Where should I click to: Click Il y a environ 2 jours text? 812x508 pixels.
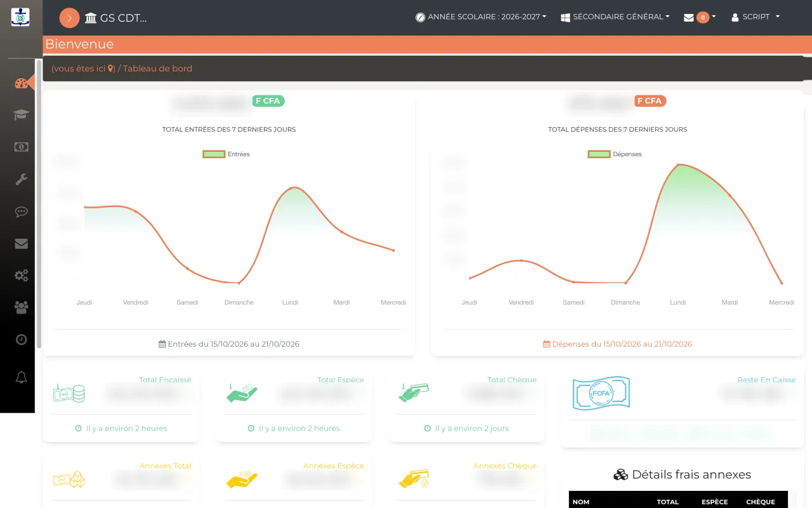coord(472,429)
